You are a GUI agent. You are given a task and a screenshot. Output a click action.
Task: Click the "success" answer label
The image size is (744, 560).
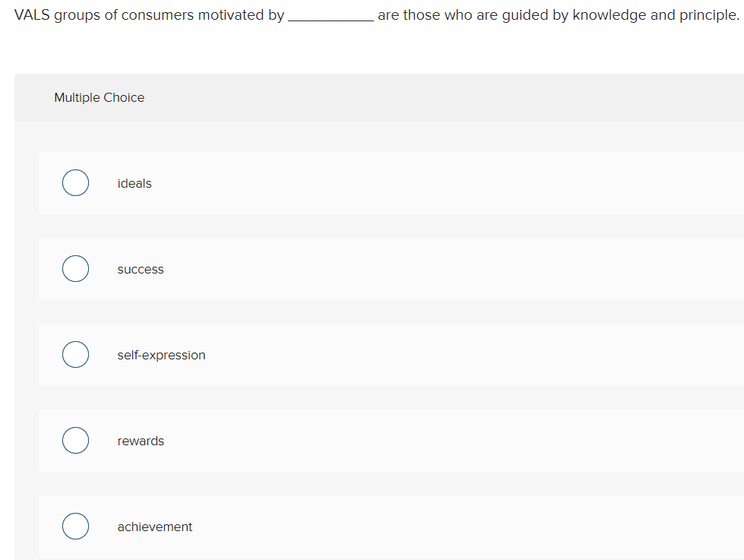pyautogui.click(x=140, y=269)
